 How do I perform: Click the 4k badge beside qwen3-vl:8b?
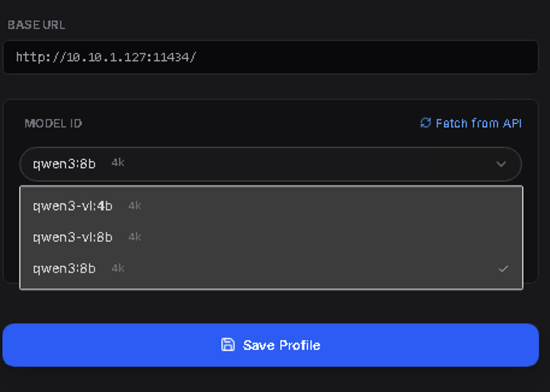tap(135, 237)
